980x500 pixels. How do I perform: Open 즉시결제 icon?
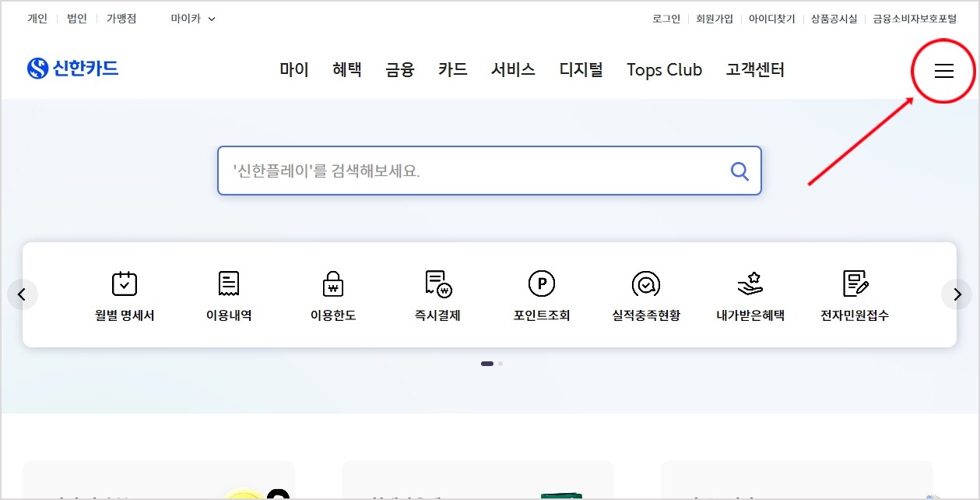(437, 283)
